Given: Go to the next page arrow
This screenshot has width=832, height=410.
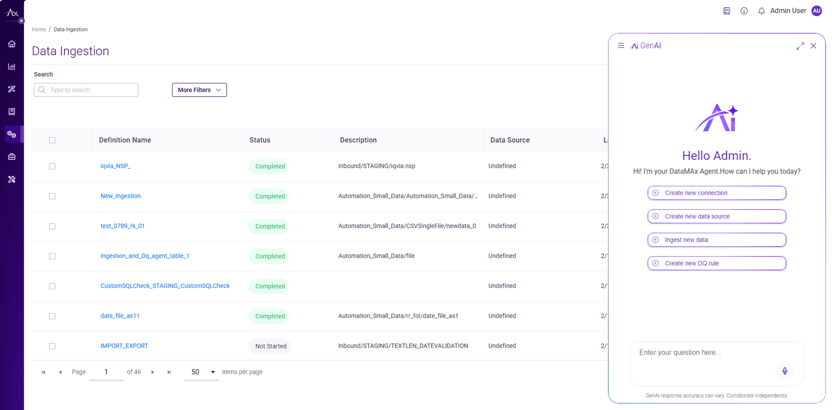Looking at the screenshot, I should 153,372.
